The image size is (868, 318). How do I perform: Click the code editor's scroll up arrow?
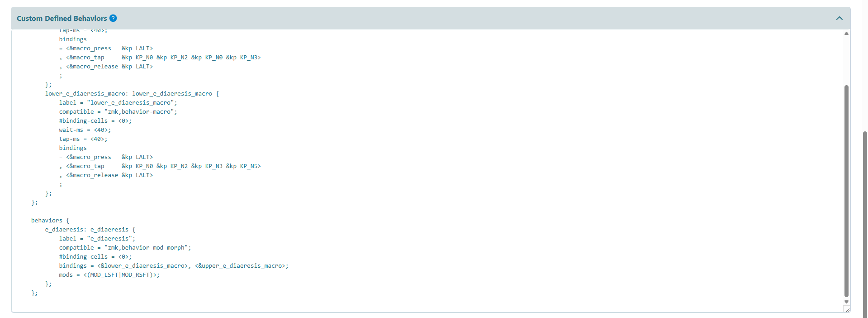coord(846,34)
